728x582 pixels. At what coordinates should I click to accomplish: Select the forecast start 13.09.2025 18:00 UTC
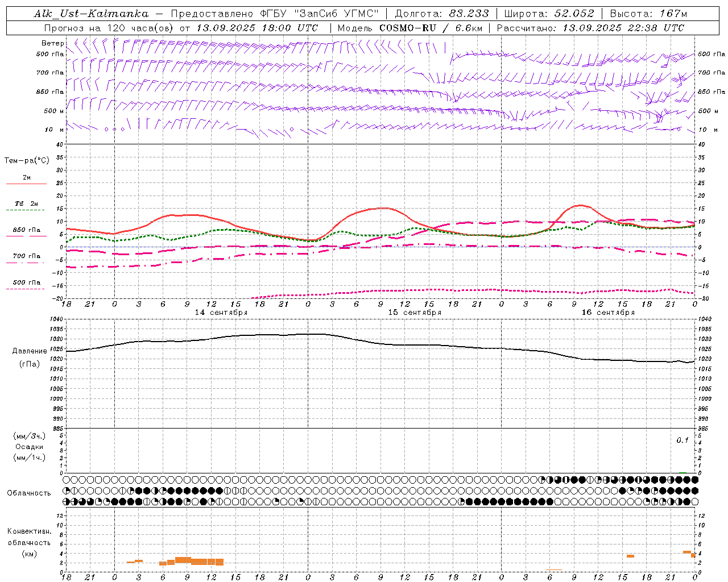point(258,28)
